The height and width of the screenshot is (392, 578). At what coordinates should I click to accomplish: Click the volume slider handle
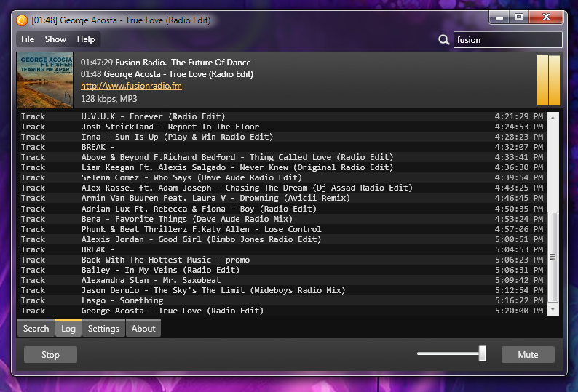[x=482, y=353]
